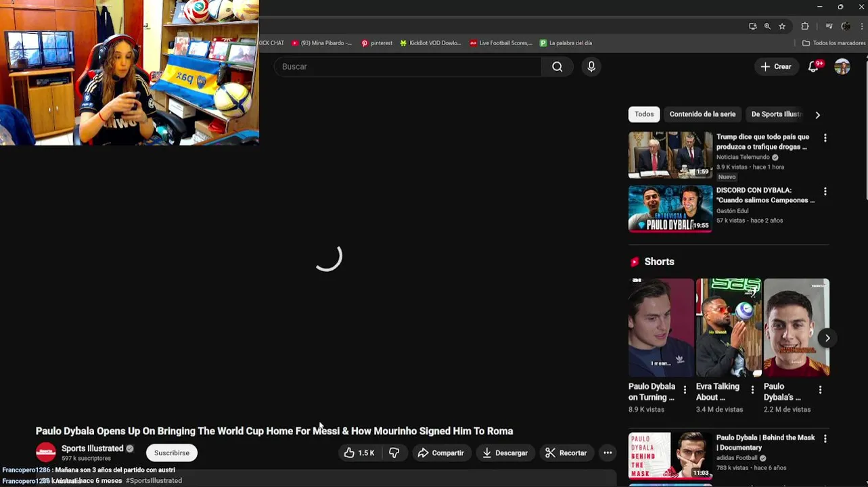This screenshot has height=487, width=868.
Task: Click the Crear button
Action: [x=775, y=66]
